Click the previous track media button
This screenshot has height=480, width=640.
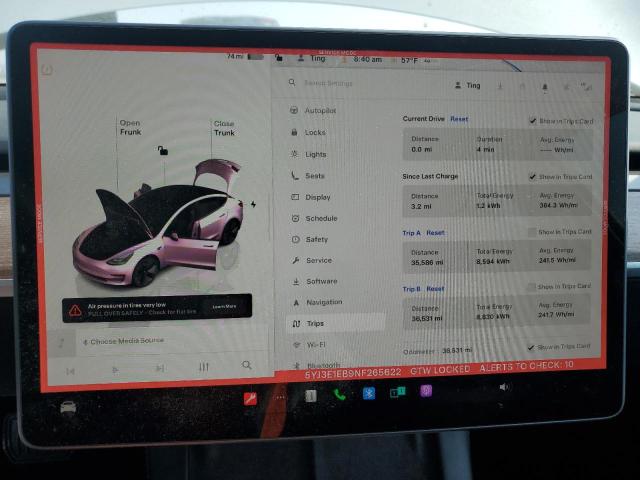[70, 371]
